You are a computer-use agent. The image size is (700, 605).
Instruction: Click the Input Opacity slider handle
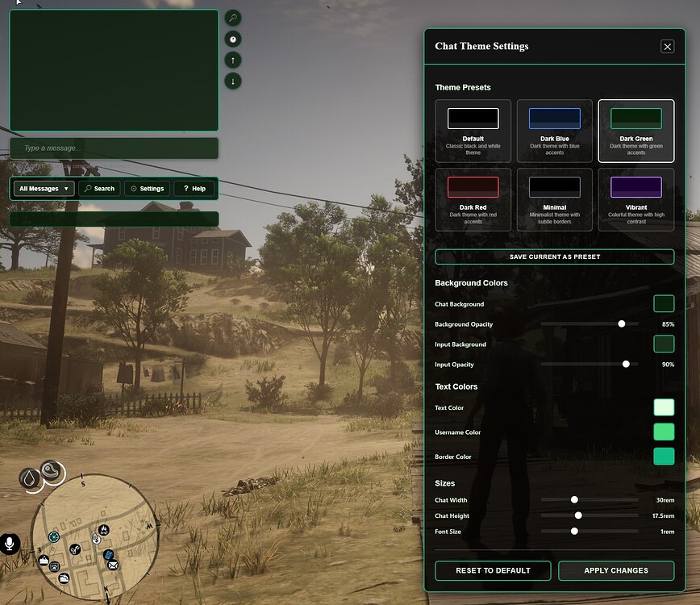[626, 364]
